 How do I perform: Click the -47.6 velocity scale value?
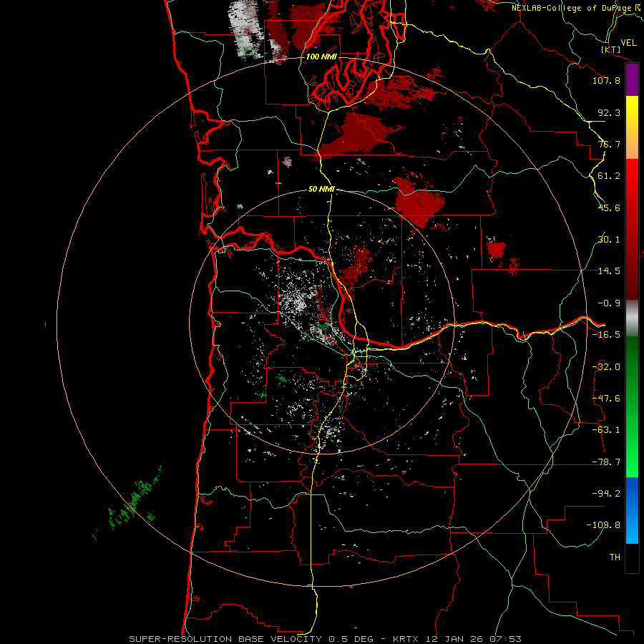coord(606,399)
